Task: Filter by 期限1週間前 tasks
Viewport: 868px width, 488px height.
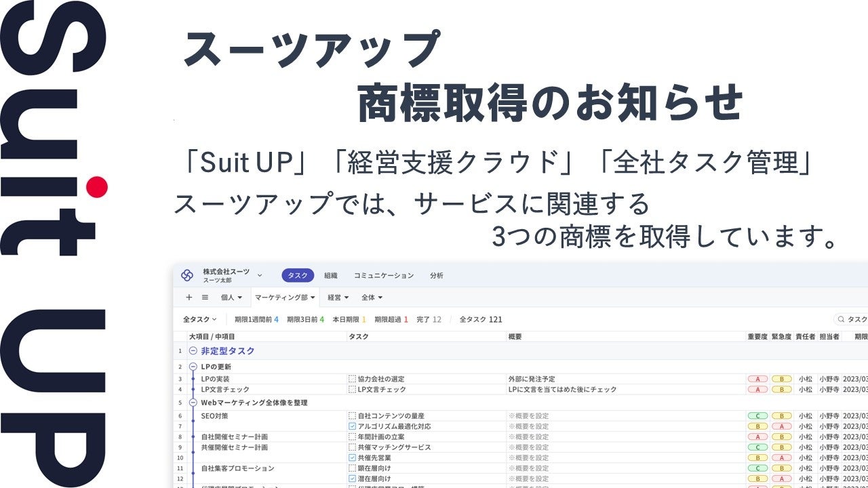Action: tap(256, 319)
